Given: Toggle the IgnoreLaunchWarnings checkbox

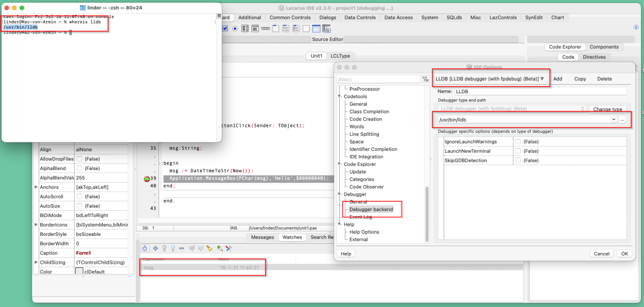Looking at the screenshot, I should (x=518, y=141).
